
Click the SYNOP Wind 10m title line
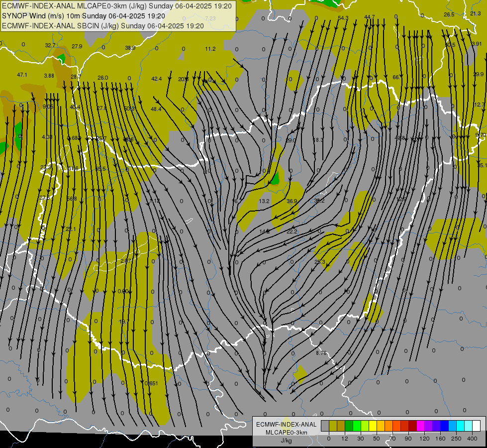tap(84, 16)
